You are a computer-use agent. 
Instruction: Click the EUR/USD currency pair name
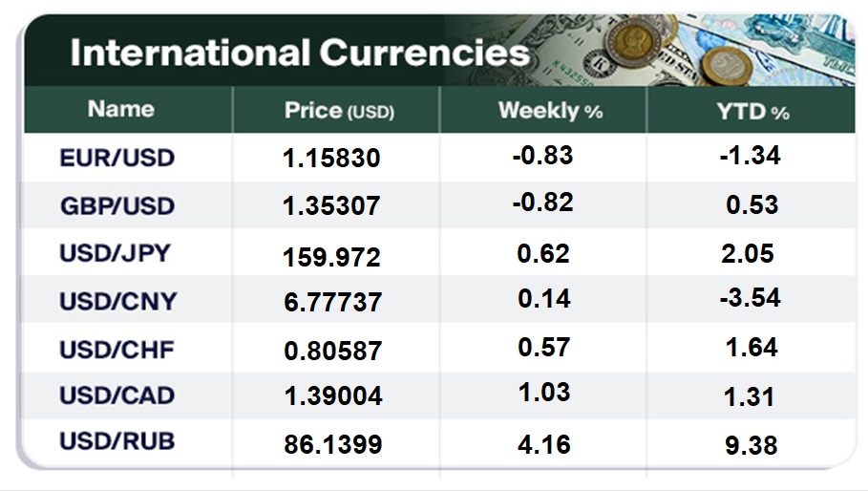pyautogui.click(x=117, y=159)
